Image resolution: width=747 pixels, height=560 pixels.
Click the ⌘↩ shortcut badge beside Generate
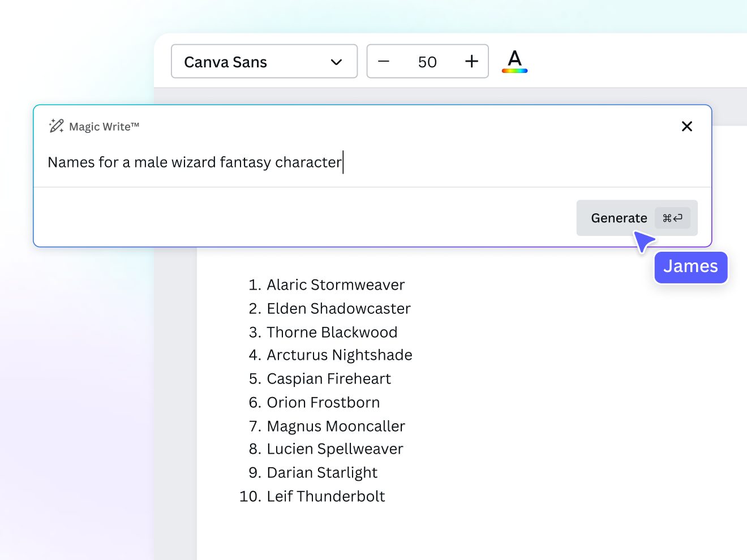pyautogui.click(x=673, y=217)
